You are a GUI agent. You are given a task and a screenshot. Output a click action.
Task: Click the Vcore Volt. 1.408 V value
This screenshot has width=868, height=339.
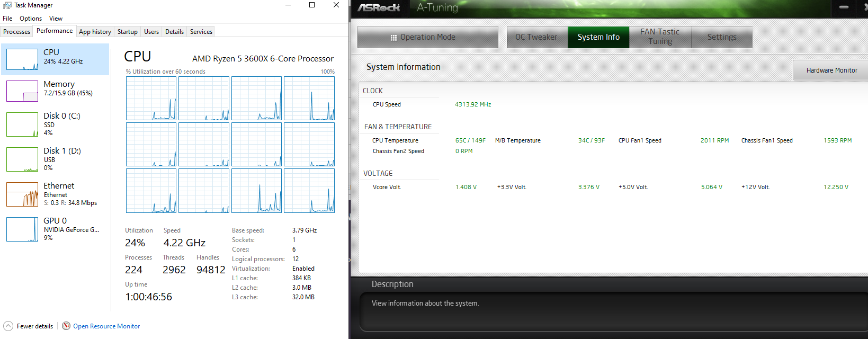tap(466, 187)
